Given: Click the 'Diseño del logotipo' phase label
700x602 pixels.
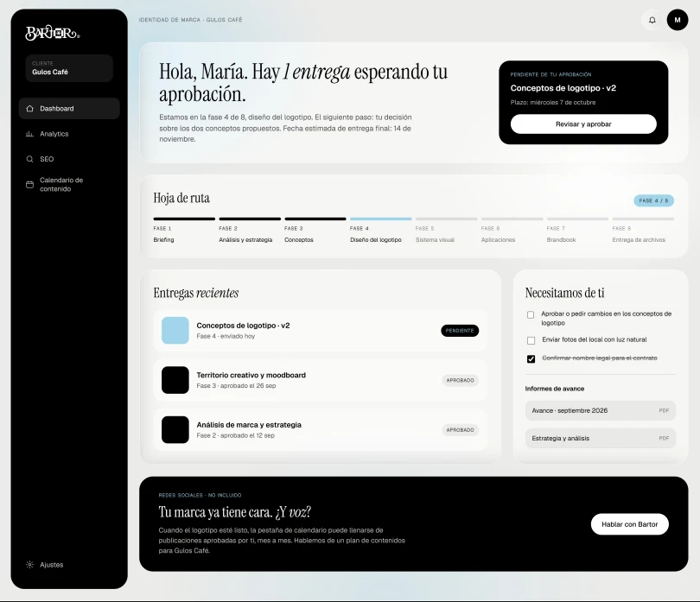Looking at the screenshot, I should click(x=375, y=239).
